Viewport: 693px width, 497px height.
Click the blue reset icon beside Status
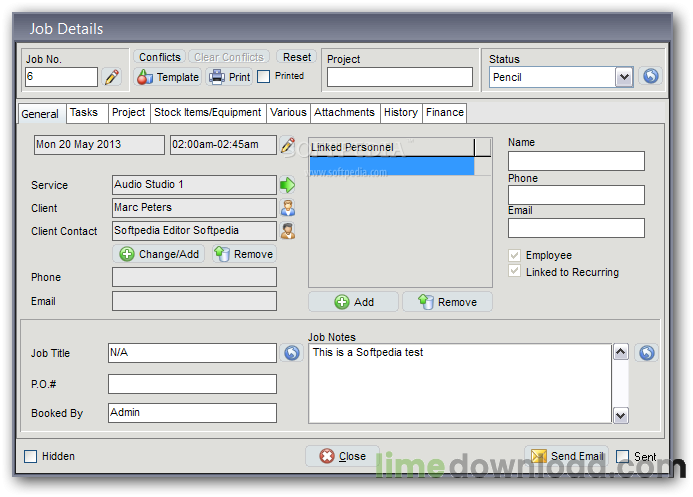click(651, 76)
